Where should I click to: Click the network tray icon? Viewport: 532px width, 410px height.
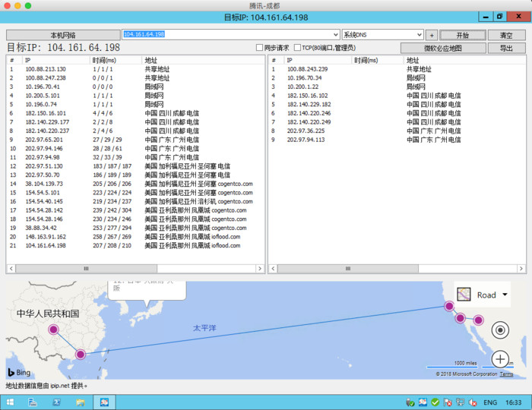coord(460,402)
